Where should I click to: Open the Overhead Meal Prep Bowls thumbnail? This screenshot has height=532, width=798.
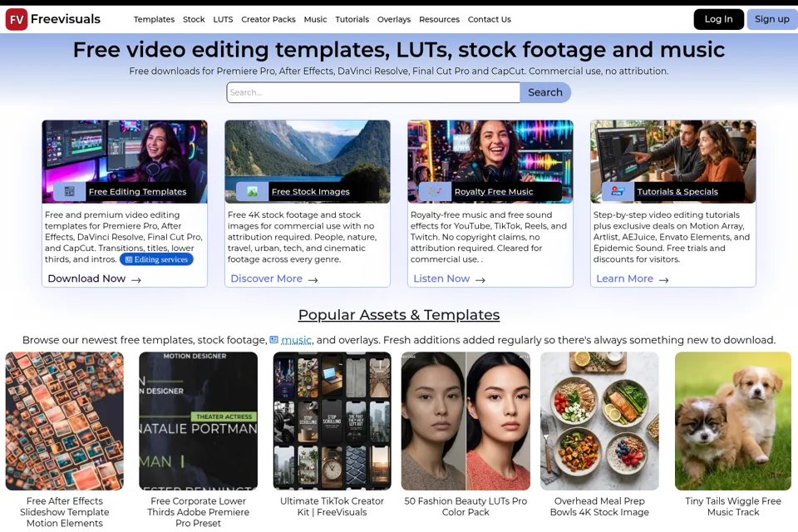coord(599,421)
